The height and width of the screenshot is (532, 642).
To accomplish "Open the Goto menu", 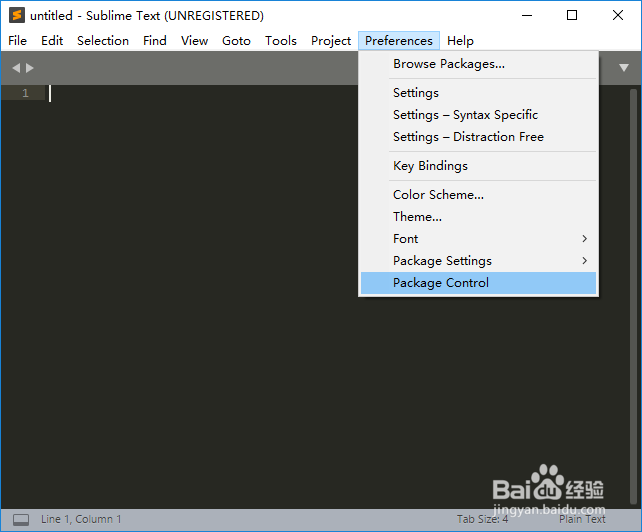I will pos(236,41).
